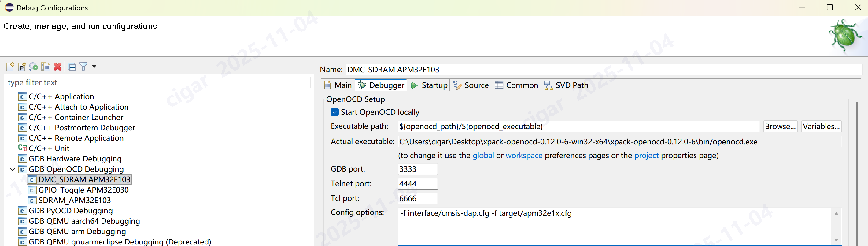This screenshot has height=246, width=868.
Task: Click the New launch configuration icon
Action: click(x=10, y=67)
